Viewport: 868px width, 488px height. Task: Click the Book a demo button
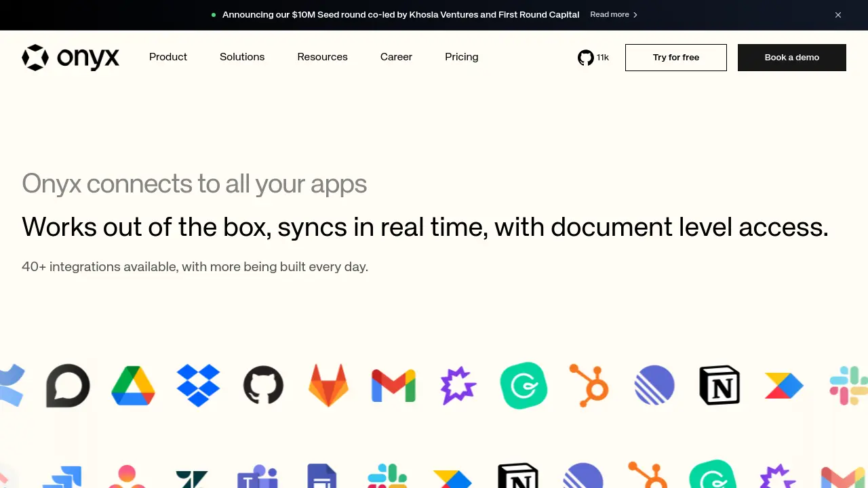pyautogui.click(x=792, y=58)
